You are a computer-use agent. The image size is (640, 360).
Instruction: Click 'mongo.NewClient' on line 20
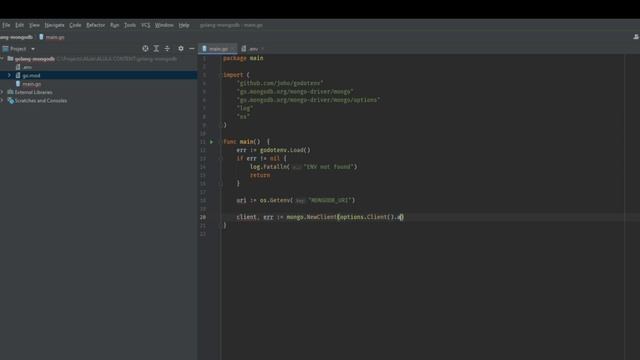click(x=311, y=217)
